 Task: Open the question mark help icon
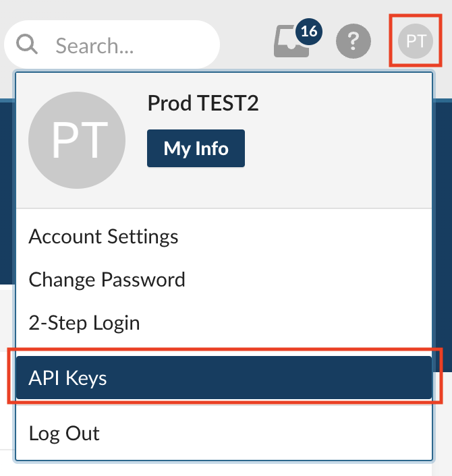click(353, 42)
